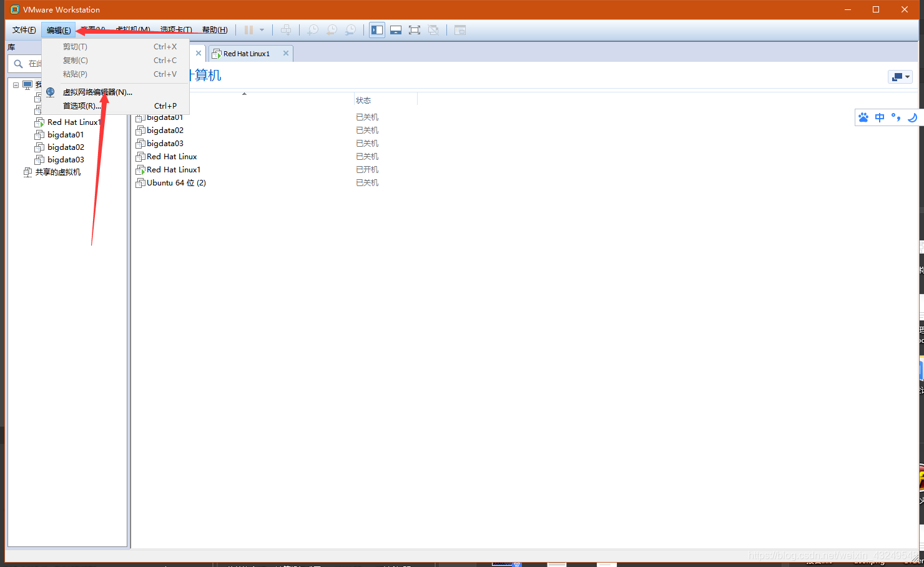Screen dimensions: 924x567
Task: Choose 首选项(R)... from the edit menu
Action: 115,106
